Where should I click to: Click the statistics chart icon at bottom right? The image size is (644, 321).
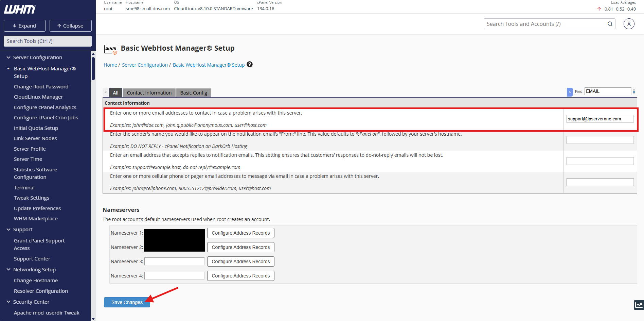click(639, 305)
